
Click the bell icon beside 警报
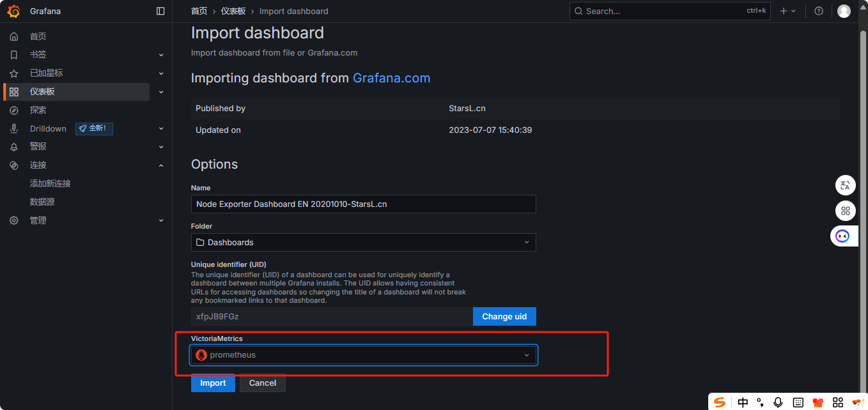14,146
